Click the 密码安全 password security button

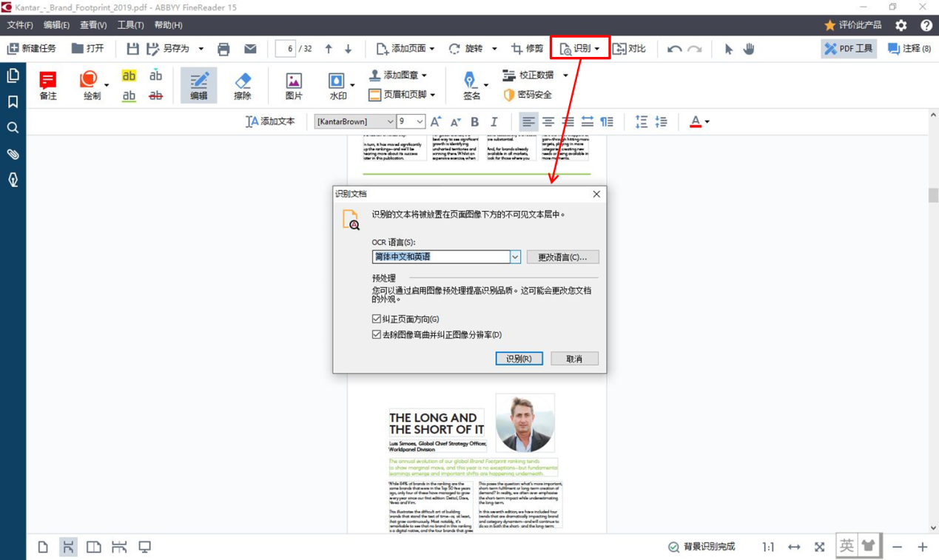point(528,95)
